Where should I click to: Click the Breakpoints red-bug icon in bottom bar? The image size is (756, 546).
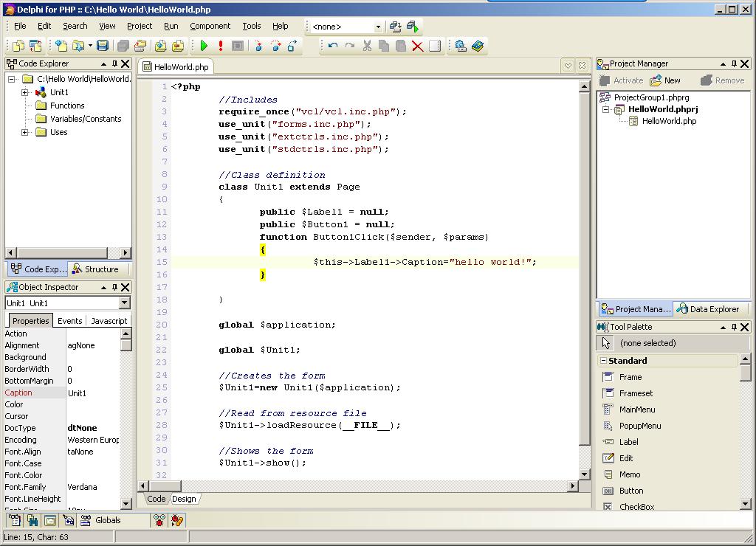pos(159,520)
